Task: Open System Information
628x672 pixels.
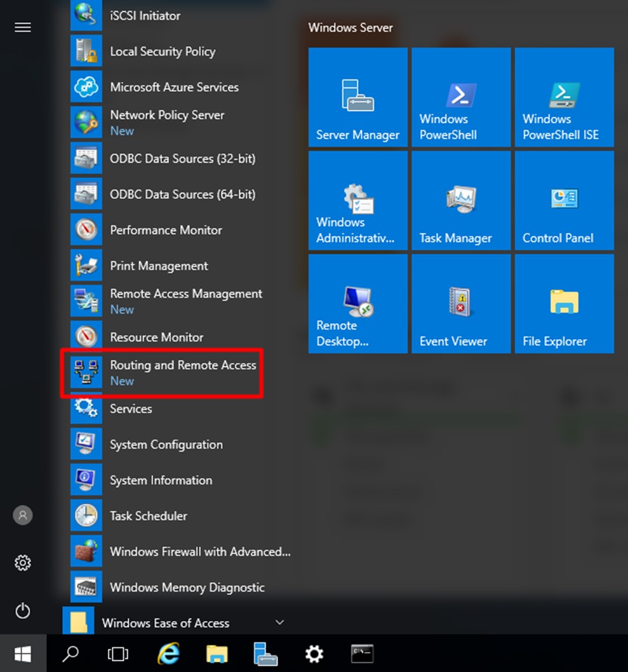Action: (180, 480)
